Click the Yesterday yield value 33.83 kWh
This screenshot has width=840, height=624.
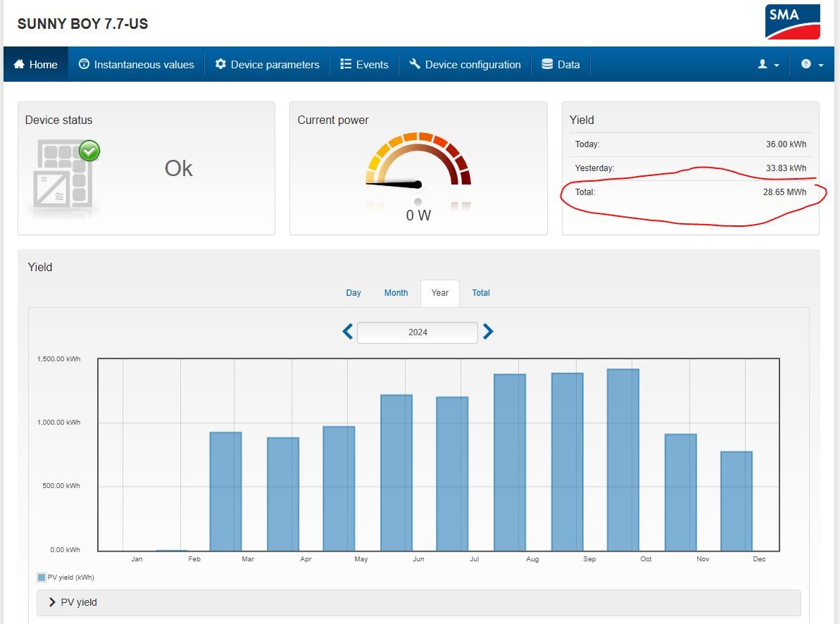click(786, 168)
